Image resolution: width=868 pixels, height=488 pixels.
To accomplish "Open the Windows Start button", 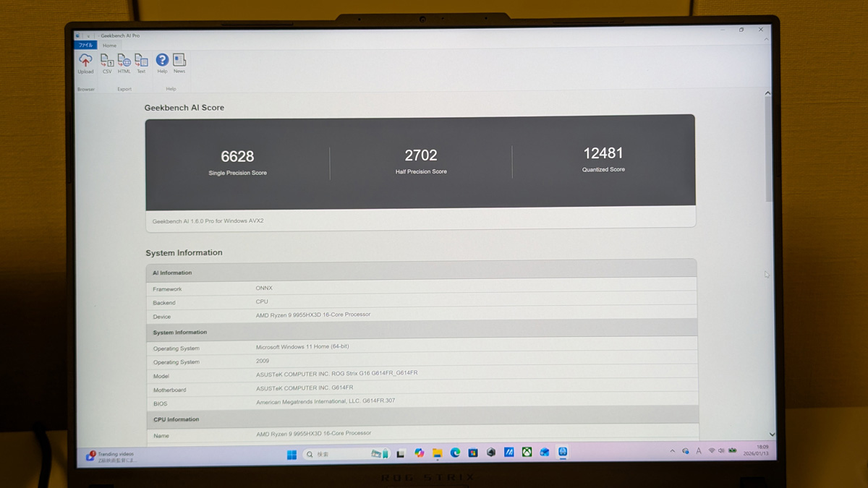I will (291, 454).
